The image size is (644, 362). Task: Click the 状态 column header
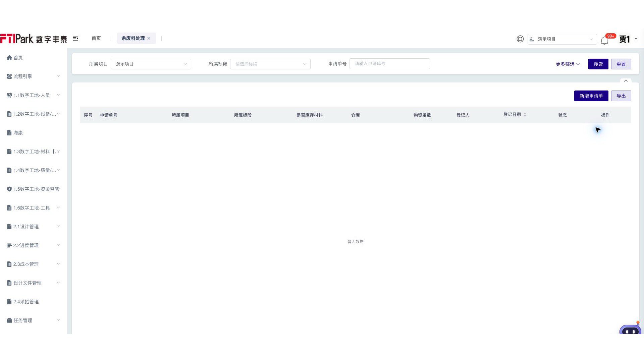562,115
